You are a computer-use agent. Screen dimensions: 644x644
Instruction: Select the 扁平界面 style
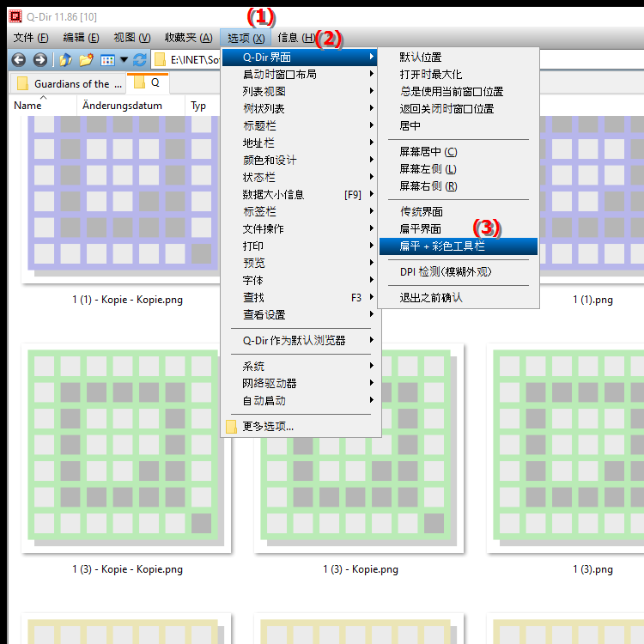tap(459, 228)
